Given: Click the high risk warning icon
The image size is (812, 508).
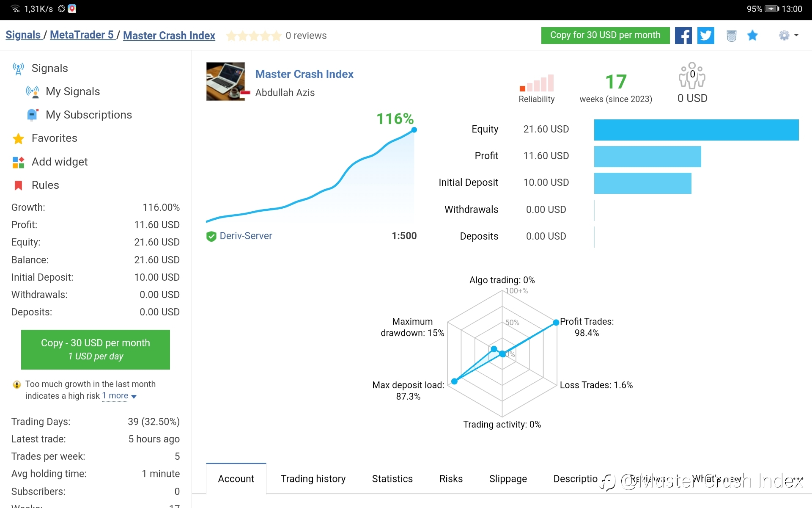Looking at the screenshot, I should pos(17,384).
